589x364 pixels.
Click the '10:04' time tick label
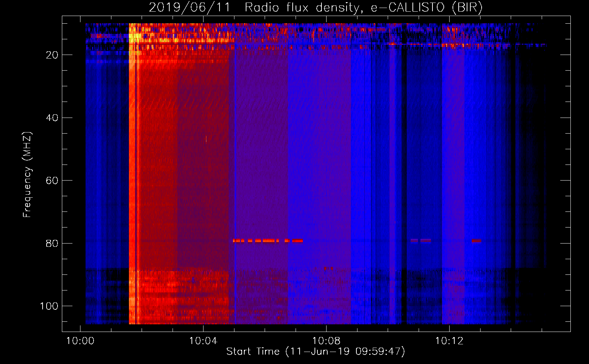tap(203, 341)
